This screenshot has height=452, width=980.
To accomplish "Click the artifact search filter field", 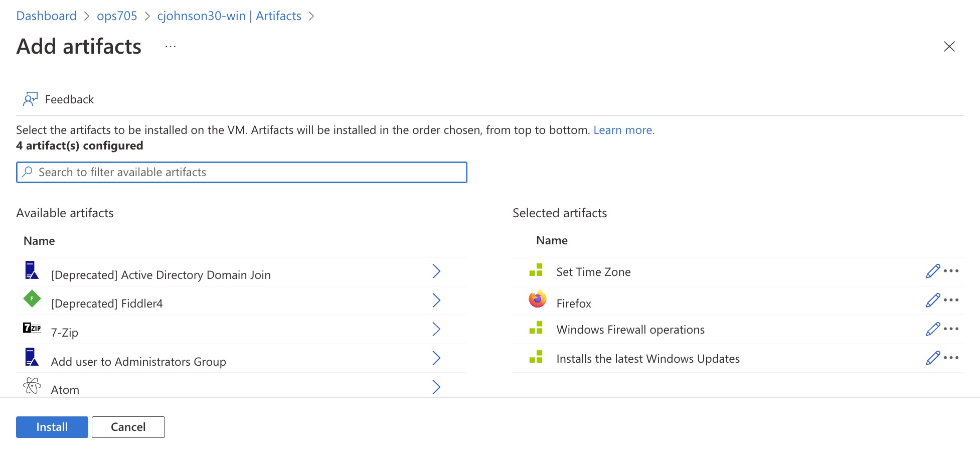I will coord(242,172).
